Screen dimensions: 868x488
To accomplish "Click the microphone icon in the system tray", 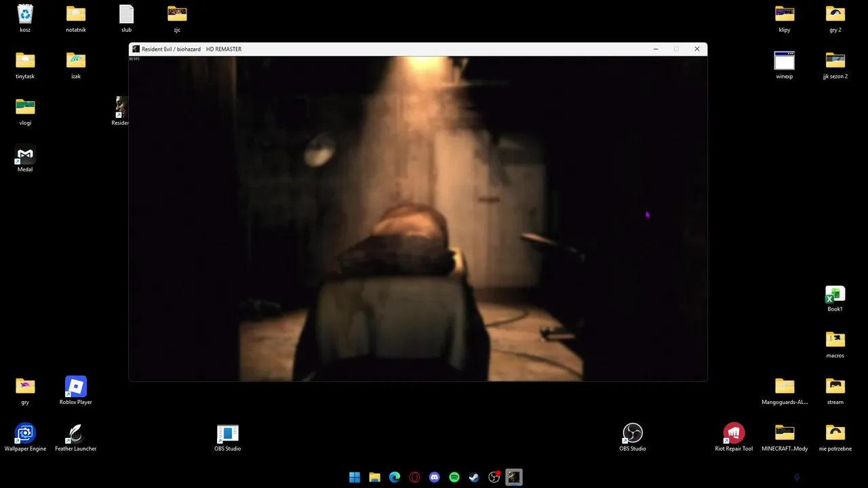I will pos(797,477).
